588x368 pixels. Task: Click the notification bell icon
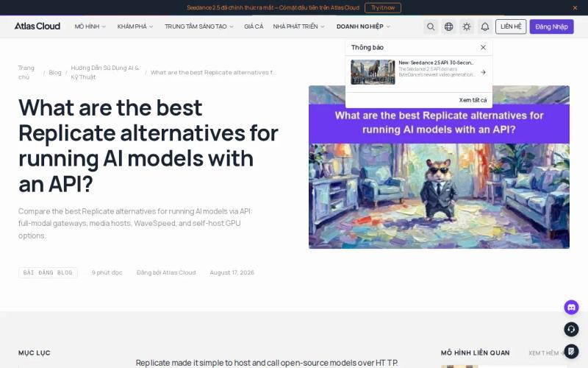click(x=485, y=26)
